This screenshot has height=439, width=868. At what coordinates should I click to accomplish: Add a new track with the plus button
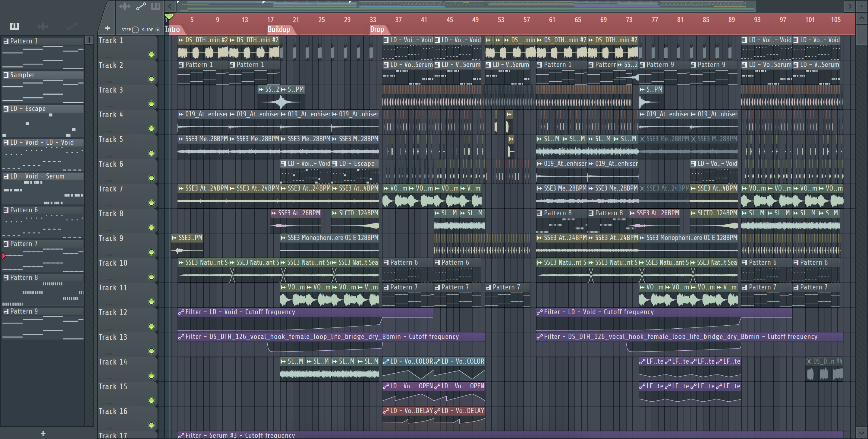coord(108,28)
